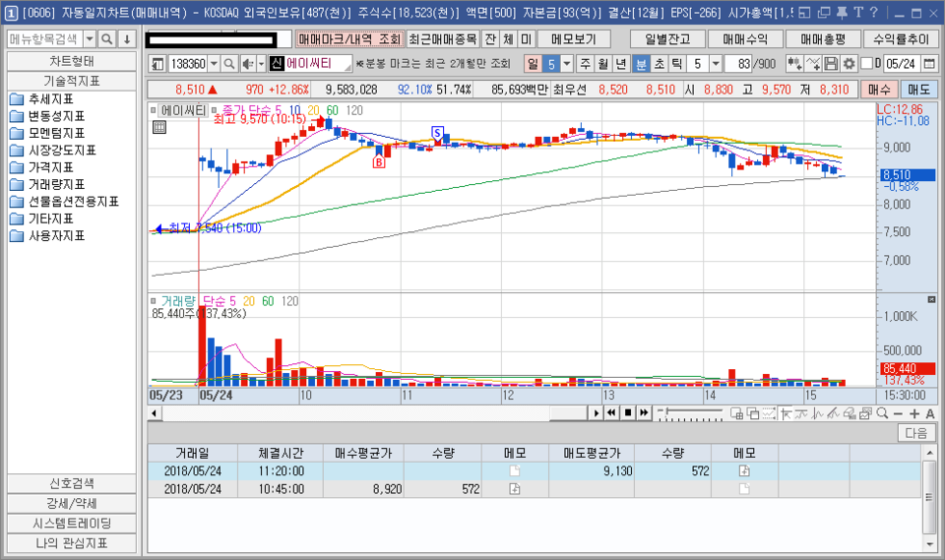Image resolution: width=945 pixels, height=560 pixels.
Task: Open the minute interval 5 dropdown arrow
Action: [716, 63]
